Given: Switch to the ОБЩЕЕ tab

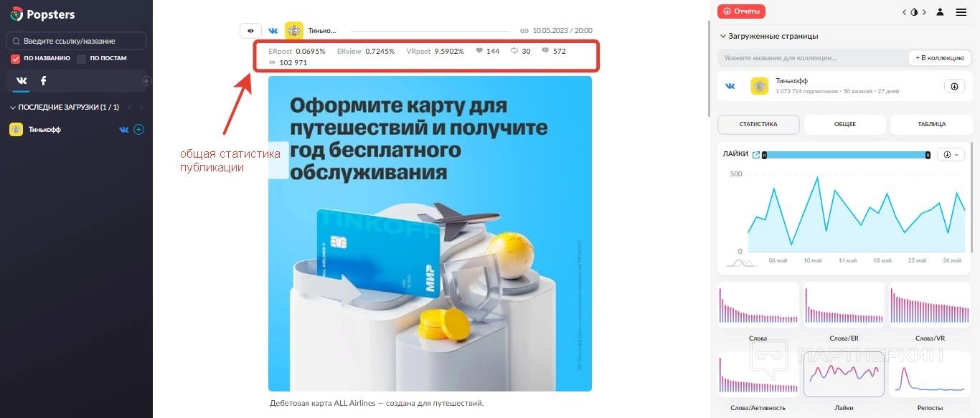Looking at the screenshot, I should click(x=845, y=124).
